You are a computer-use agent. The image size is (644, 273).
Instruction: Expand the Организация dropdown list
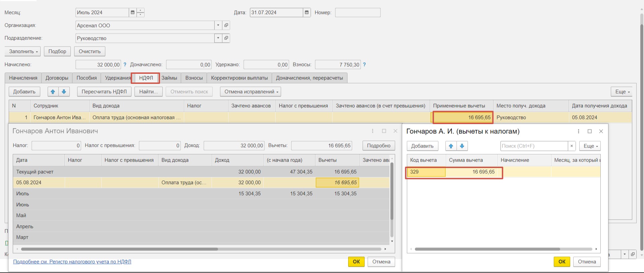(x=218, y=25)
